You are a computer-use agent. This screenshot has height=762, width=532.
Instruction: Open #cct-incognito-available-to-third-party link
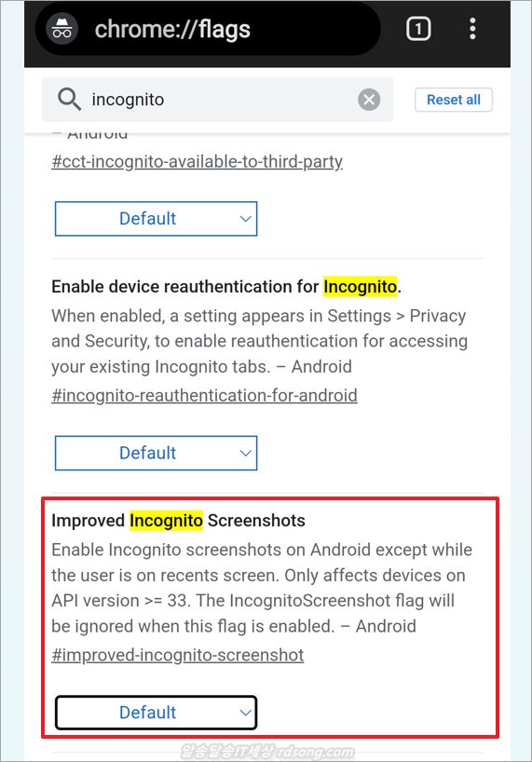[198, 161]
